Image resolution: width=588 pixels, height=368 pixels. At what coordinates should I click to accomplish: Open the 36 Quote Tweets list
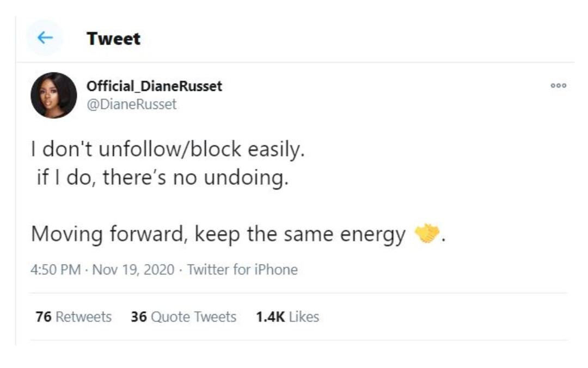183,317
